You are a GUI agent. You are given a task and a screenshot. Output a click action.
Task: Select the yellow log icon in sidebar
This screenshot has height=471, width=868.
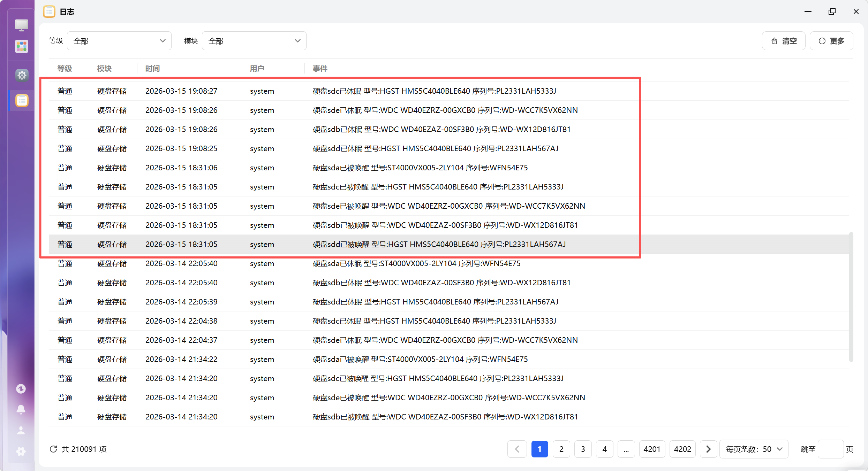(x=22, y=101)
